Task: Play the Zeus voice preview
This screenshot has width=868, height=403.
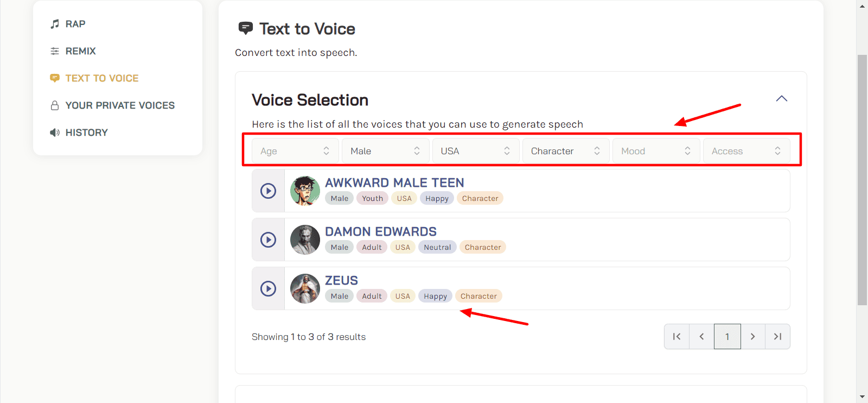Action: point(268,288)
